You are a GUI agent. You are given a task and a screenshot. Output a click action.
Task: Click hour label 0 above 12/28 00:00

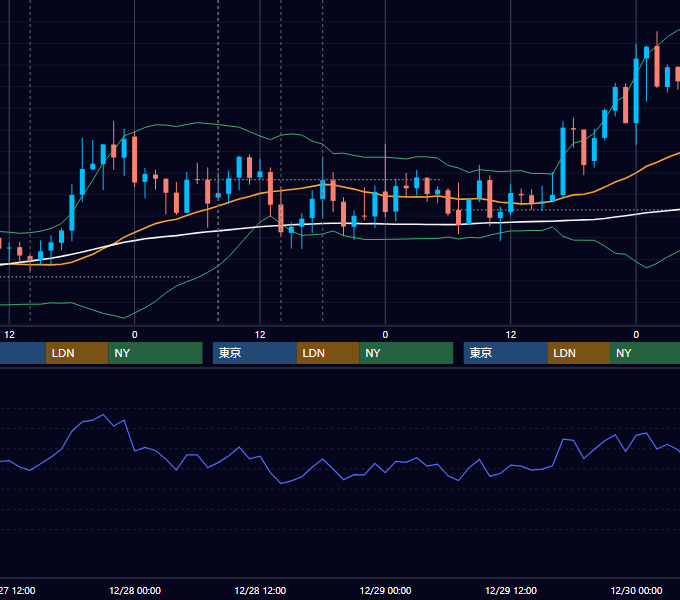coord(134,335)
